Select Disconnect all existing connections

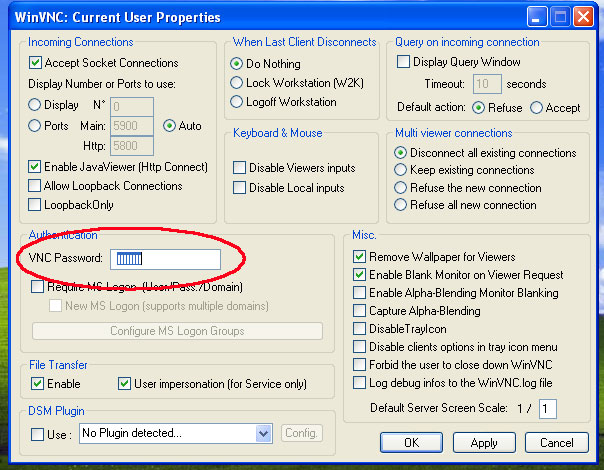(401, 153)
